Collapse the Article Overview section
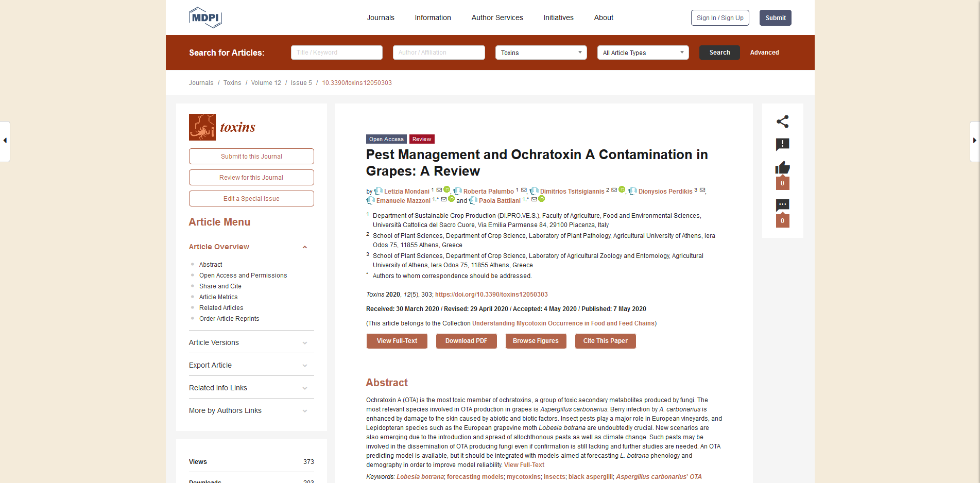The height and width of the screenshot is (483, 980). [305, 247]
